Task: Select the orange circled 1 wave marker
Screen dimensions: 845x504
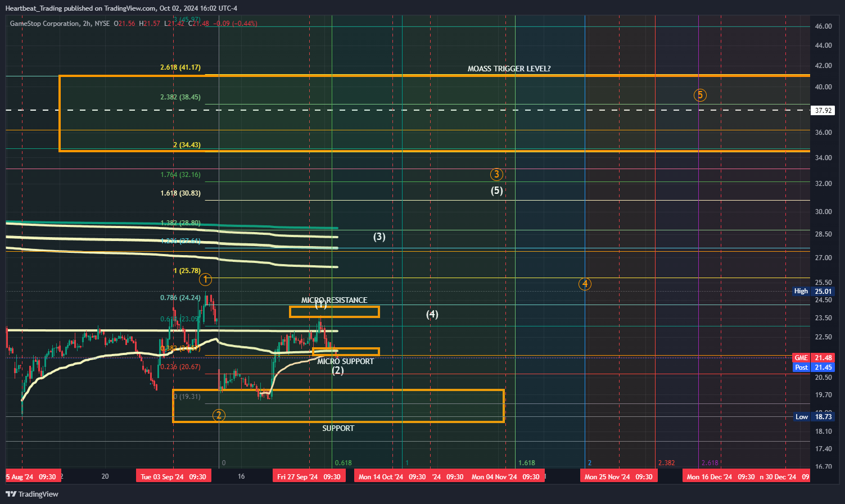Action: [x=206, y=279]
